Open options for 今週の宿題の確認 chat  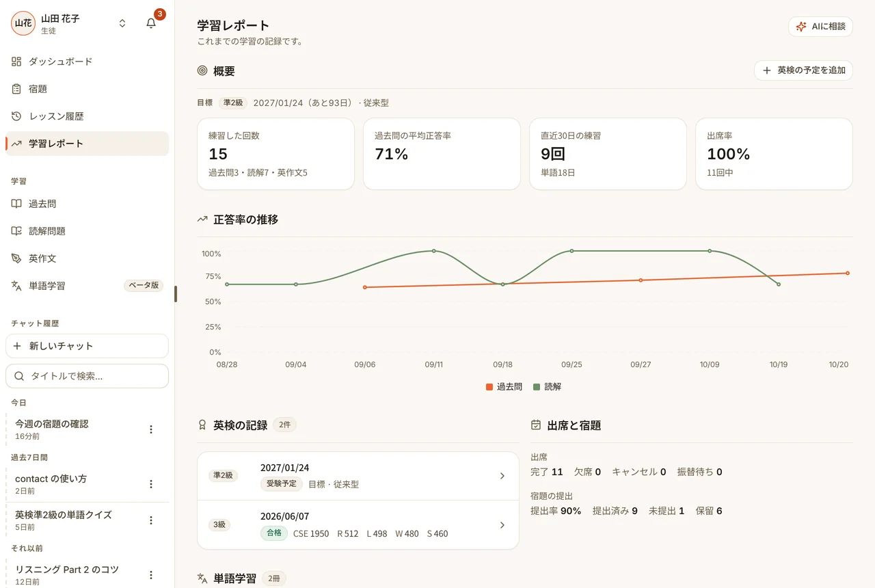151,429
